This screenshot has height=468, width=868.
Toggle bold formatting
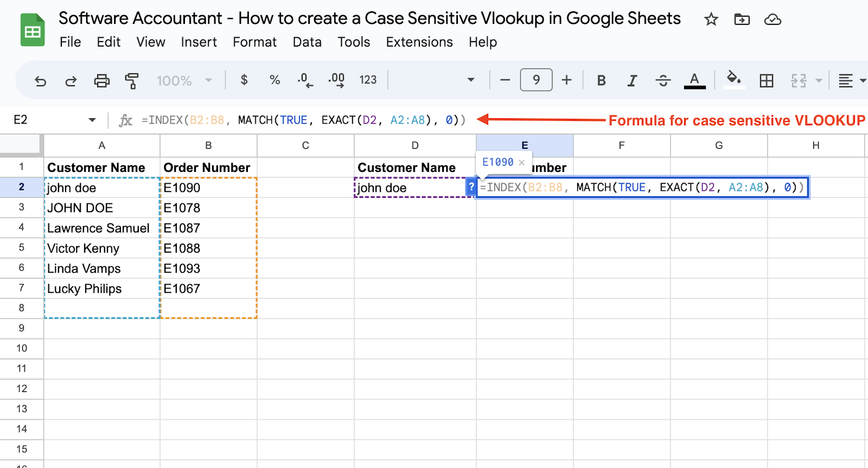pyautogui.click(x=601, y=81)
